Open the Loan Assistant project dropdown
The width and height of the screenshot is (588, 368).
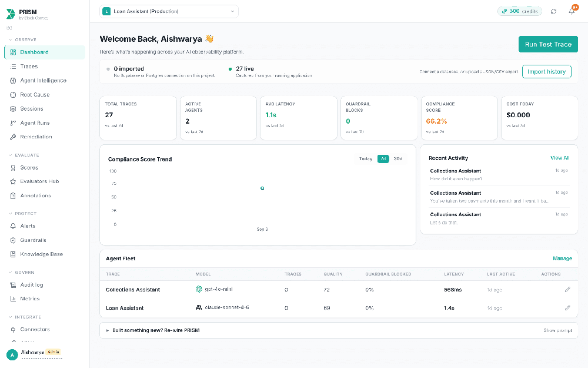click(169, 12)
